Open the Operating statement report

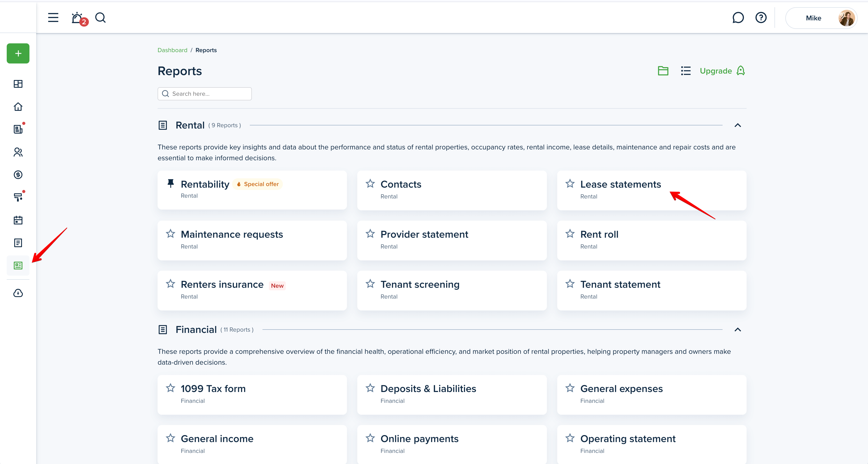pos(652,444)
